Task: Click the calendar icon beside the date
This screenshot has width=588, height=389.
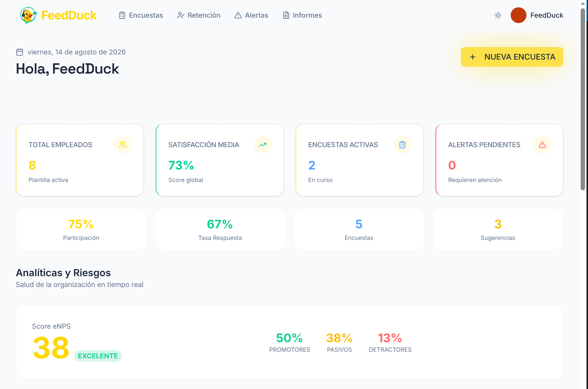Action: pos(20,52)
